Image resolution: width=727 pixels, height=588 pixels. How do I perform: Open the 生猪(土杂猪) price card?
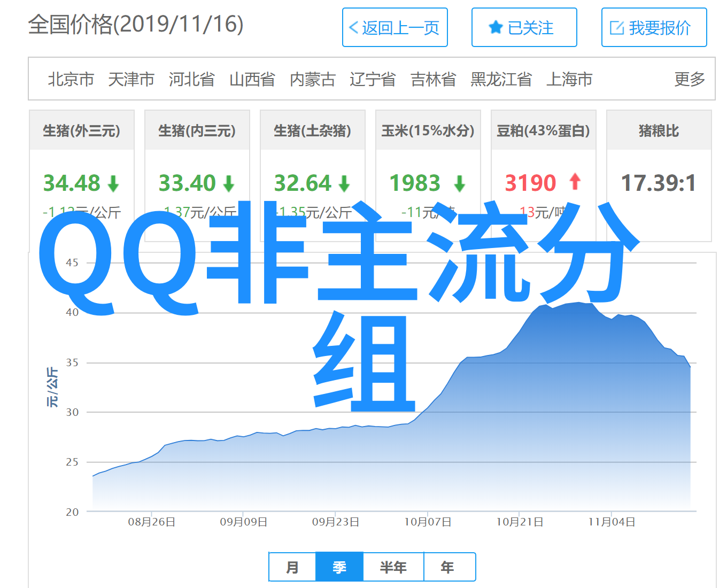click(x=313, y=176)
